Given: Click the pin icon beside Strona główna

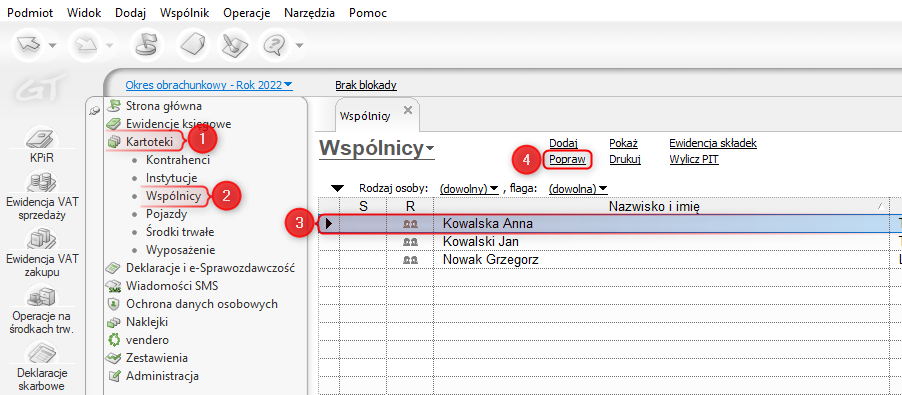Looking at the screenshot, I should [94, 110].
